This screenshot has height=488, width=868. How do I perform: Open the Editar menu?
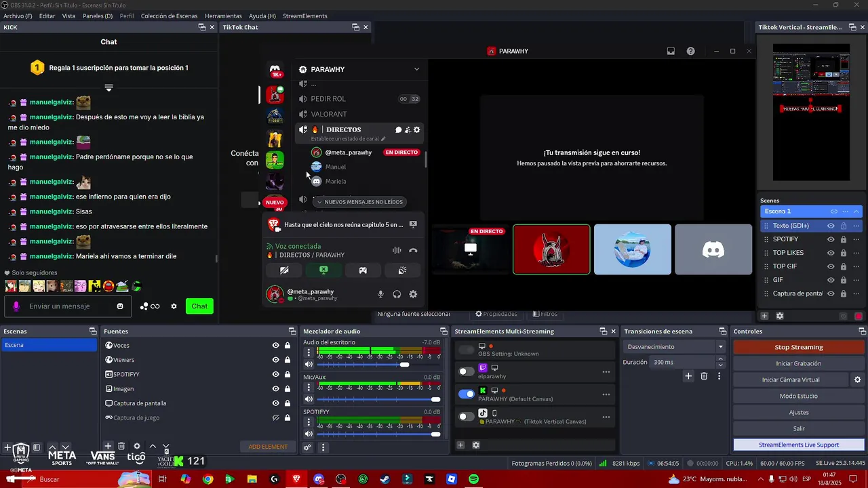[47, 16]
